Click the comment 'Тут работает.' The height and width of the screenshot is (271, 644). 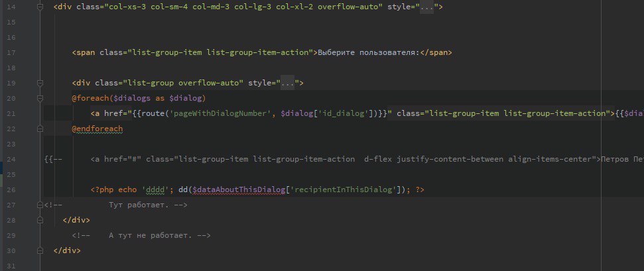(139, 205)
